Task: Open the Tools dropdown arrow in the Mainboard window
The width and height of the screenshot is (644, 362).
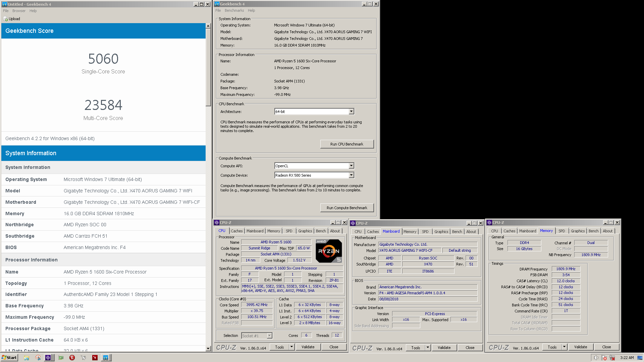Action: pyautogui.click(x=428, y=348)
